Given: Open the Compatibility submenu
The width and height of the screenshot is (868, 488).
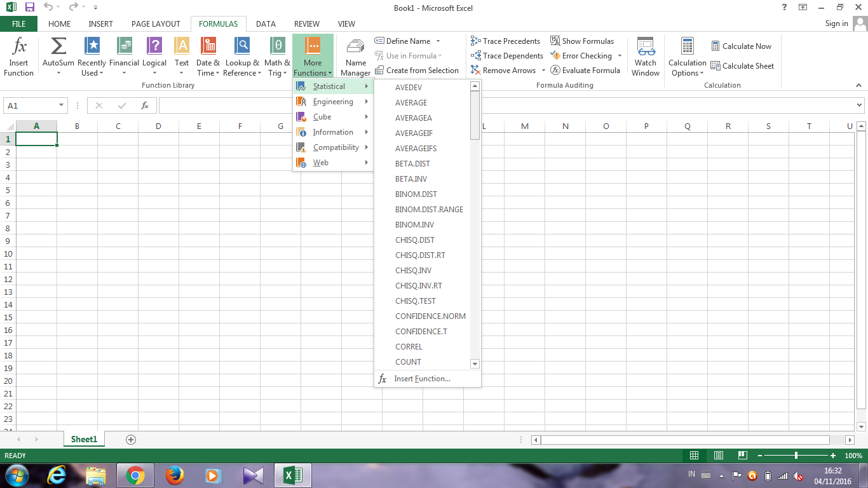Looking at the screenshot, I should click(x=333, y=147).
